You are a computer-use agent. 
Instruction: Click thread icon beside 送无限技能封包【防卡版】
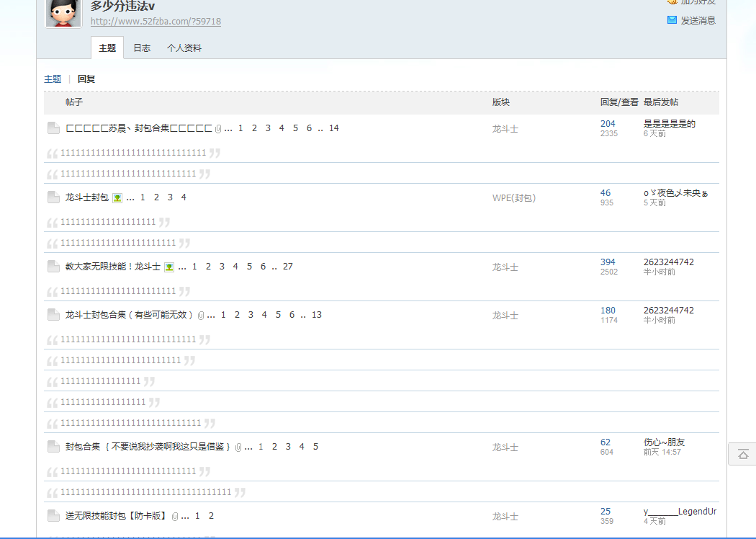coord(53,516)
